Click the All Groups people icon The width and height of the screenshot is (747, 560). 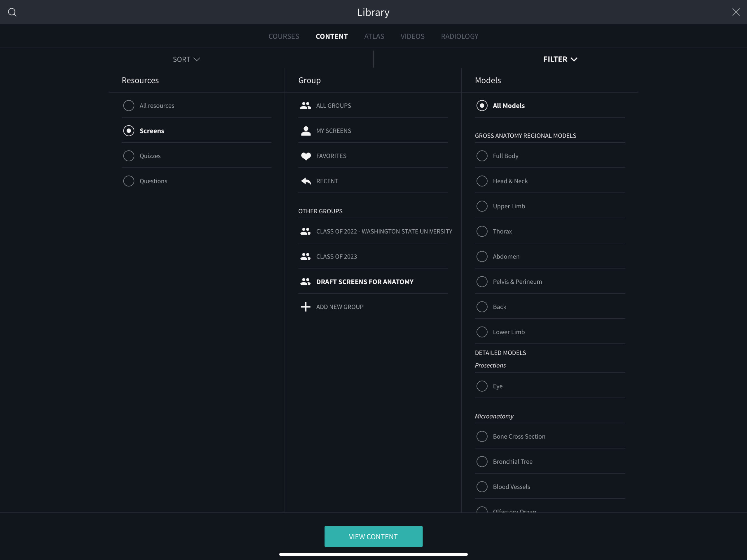(305, 106)
